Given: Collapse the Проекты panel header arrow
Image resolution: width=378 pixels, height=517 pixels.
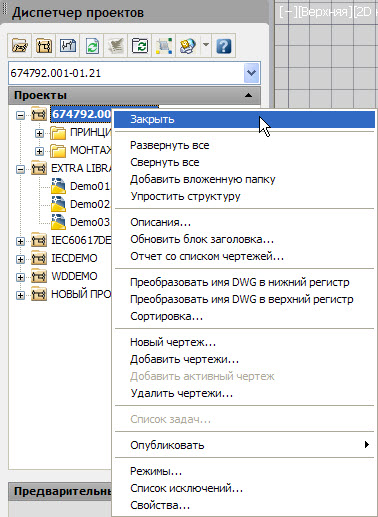Looking at the screenshot, I should 248,95.
